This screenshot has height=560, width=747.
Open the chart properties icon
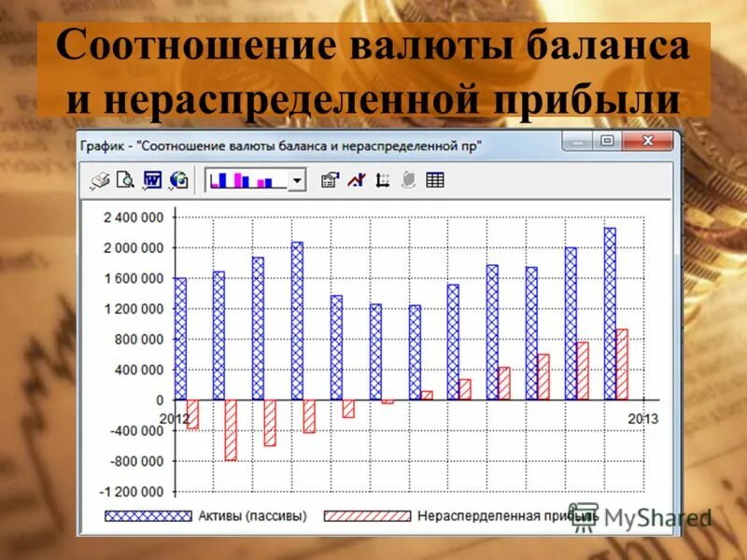coord(329,179)
